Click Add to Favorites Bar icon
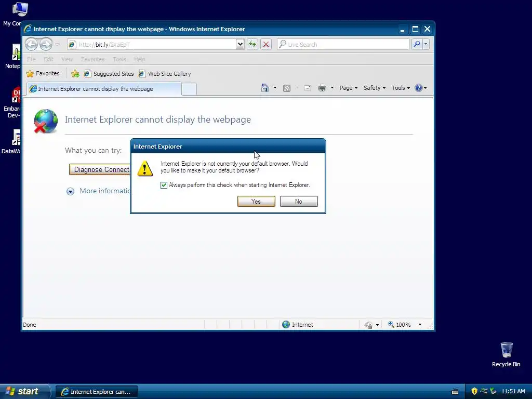Screen dimensions: 532x399 pyautogui.click(x=75, y=73)
